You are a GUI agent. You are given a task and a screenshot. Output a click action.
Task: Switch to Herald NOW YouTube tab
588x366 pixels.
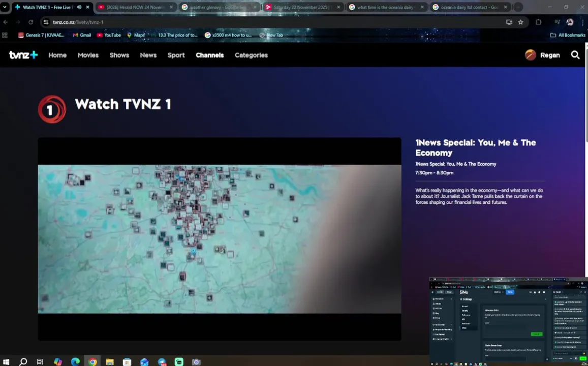[x=135, y=7]
